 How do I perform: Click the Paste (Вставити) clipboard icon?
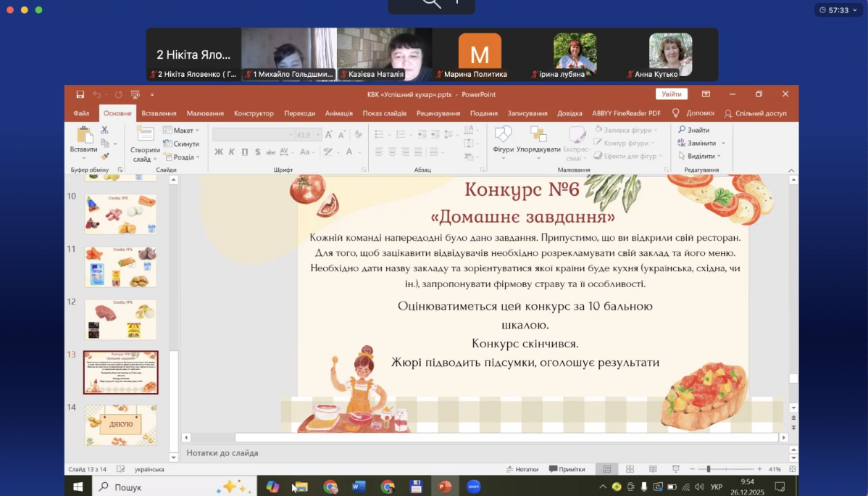(x=84, y=136)
